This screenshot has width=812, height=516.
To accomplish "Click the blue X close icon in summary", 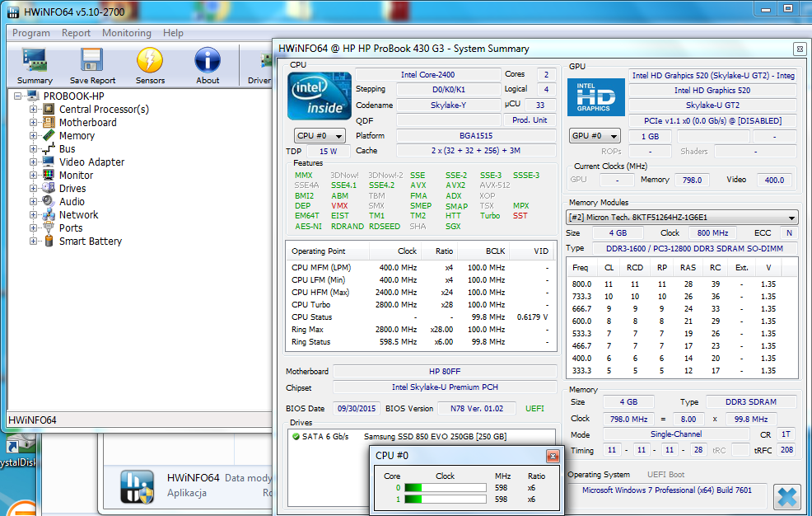I will point(786,497).
